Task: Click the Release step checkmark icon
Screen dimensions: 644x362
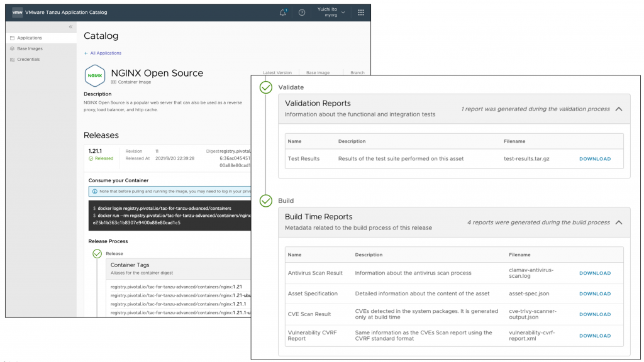Action: 97,254
